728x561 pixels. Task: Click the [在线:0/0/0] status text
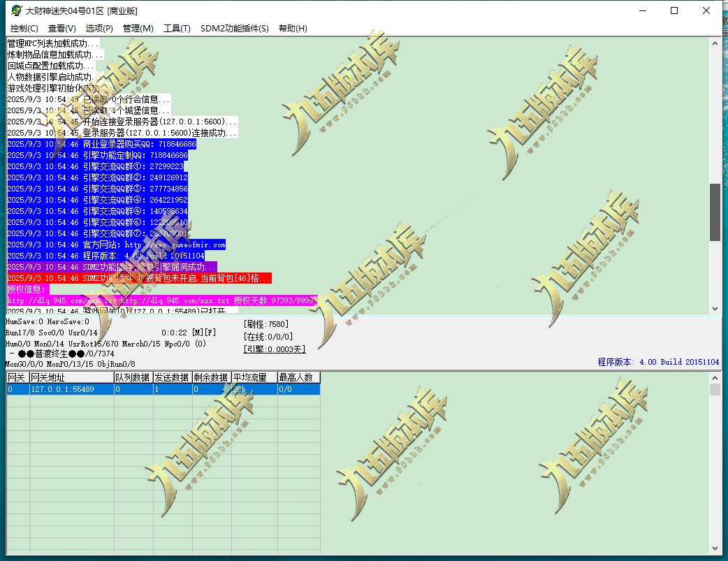coord(268,337)
